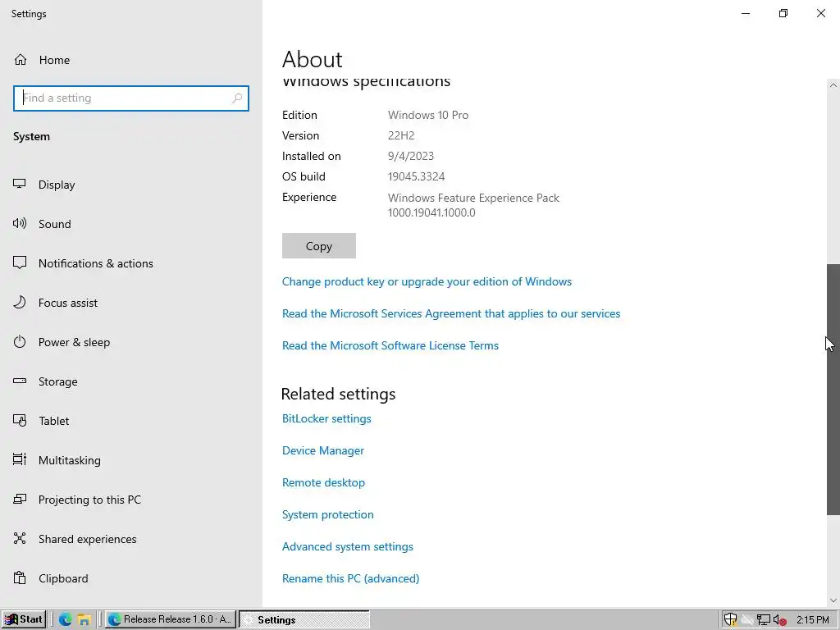
Task: Open Device Manager link
Action: [x=323, y=450]
